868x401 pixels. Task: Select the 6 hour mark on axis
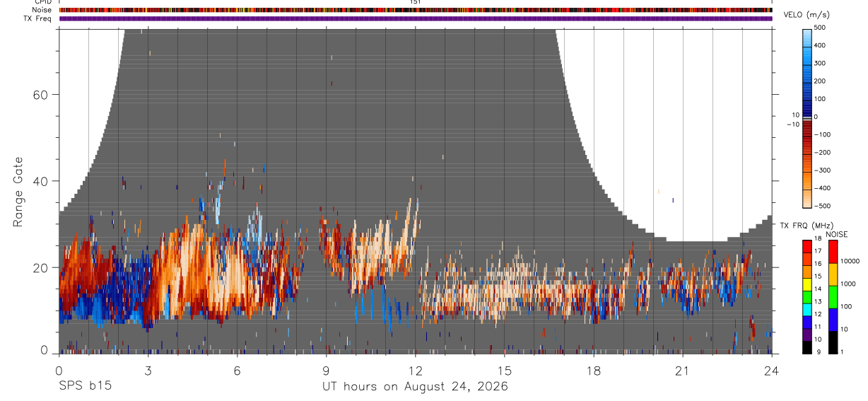pos(237,371)
